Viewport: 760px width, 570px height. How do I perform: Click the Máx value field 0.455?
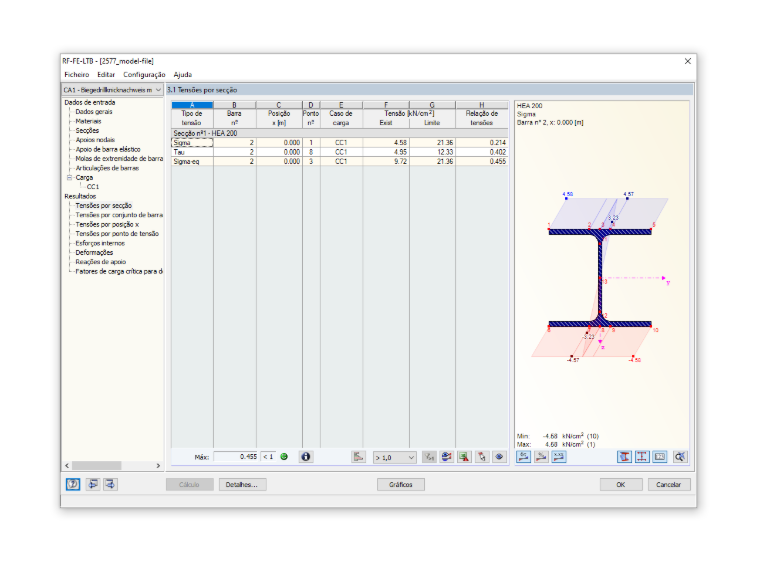click(x=236, y=457)
